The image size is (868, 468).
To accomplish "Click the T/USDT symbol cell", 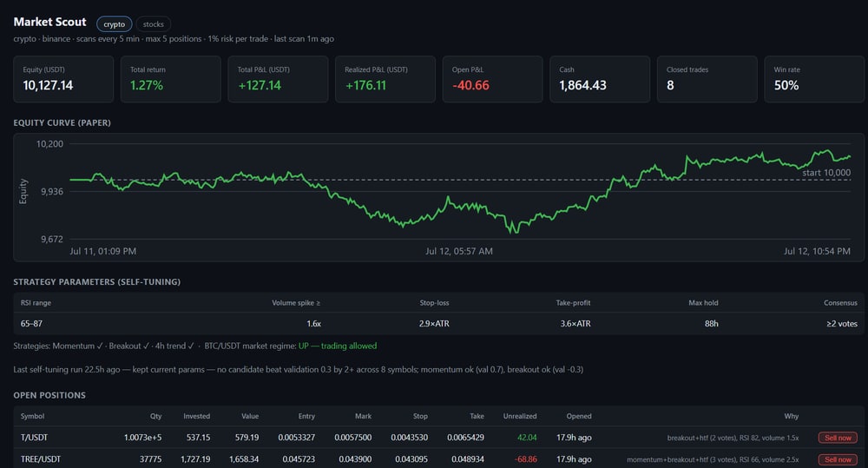I will pos(34,438).
